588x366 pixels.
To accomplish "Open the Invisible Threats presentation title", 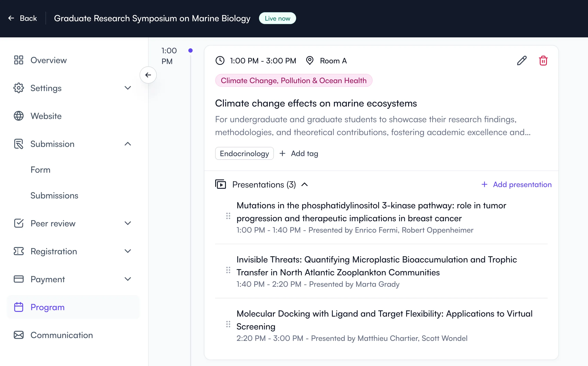I will point(376,266).
